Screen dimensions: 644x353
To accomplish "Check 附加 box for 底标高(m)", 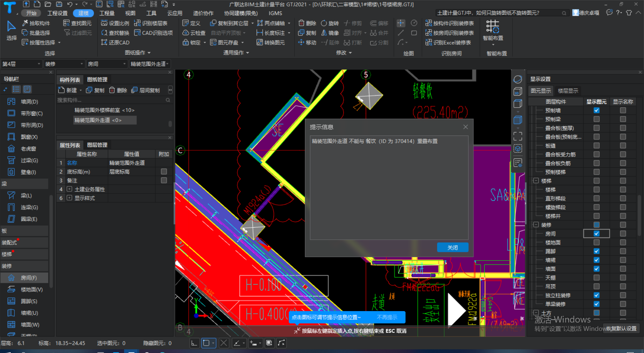I will pos(164,172).
